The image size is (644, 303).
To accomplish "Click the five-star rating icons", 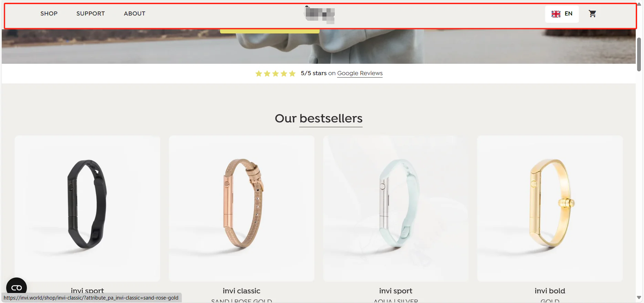I will [x=276, y=73].
